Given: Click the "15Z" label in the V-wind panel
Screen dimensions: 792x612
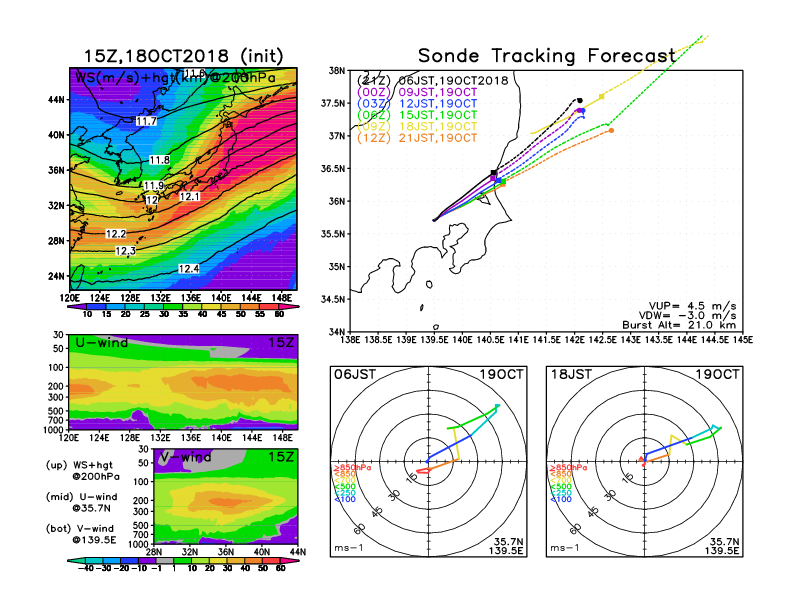Looking at the screenshot, I should [x=280, y=457].
